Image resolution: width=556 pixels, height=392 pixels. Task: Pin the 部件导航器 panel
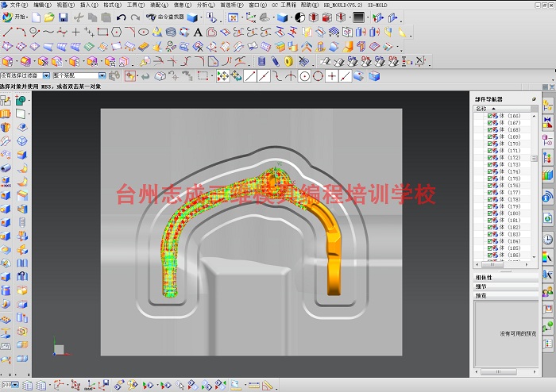[534, 99]
